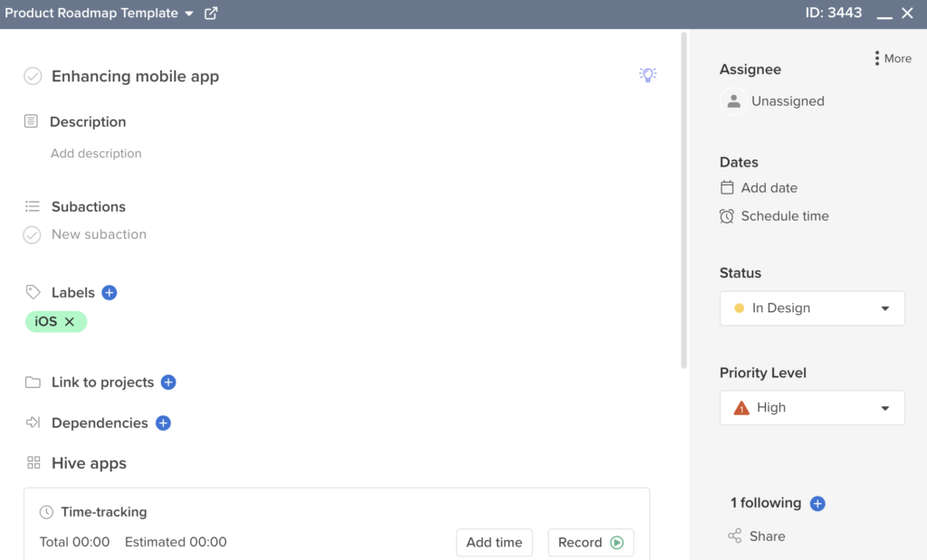Click the 1 following text
This screenshot has height=560, width=927.
[766, 503]
